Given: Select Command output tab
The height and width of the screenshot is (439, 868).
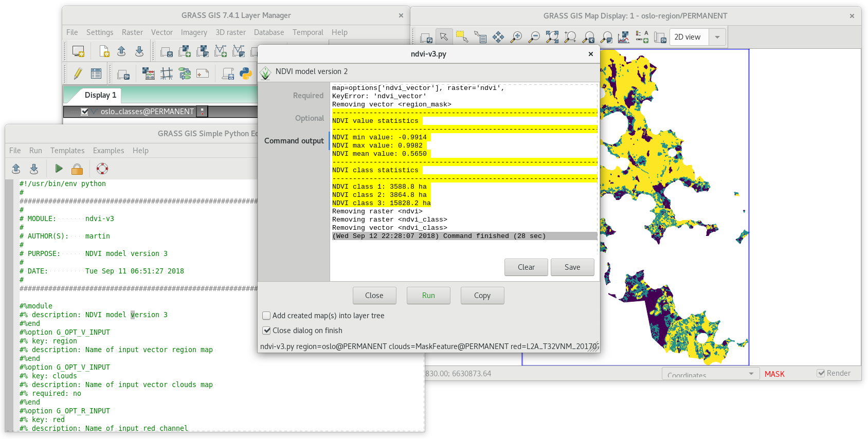Looking at the screenshot, I should point(294,141).
